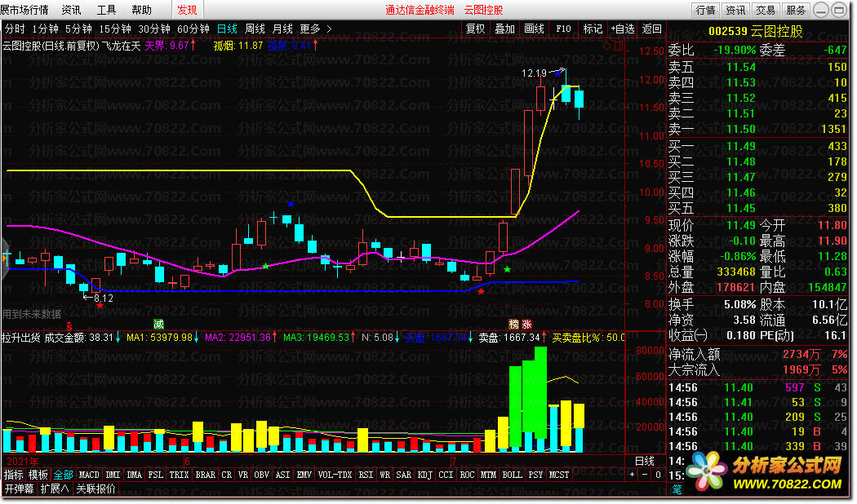Click the square icon above the price axis
857x504 pixels.
[618, 46]
